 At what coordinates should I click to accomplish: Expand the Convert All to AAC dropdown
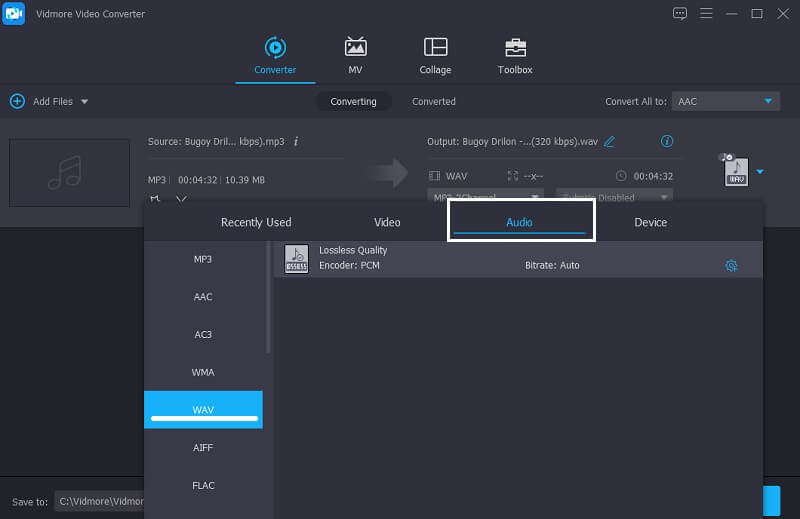[768, 101]
